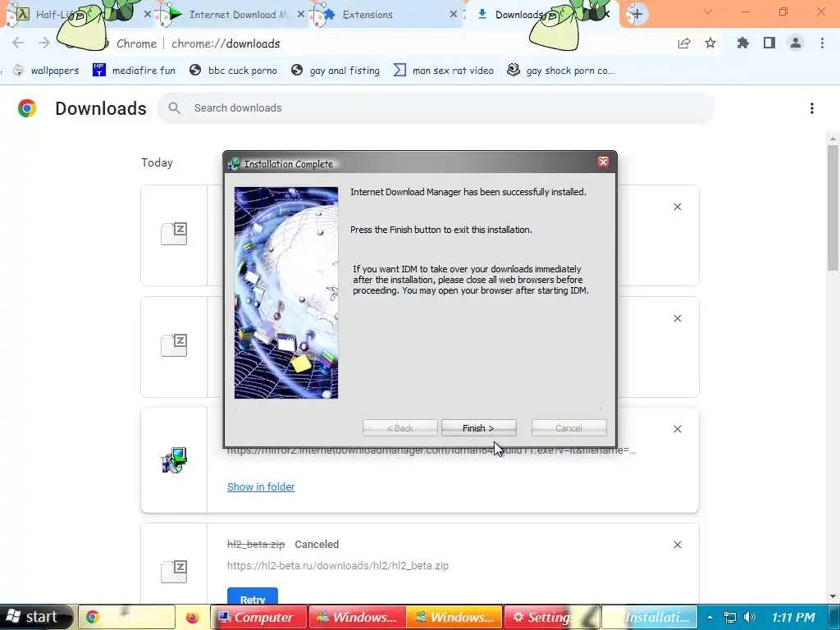Image resolution: width=840 pixels, height=630 pixels.
Task: Remove the second download entry from the list
Action: tap(677, 318)
